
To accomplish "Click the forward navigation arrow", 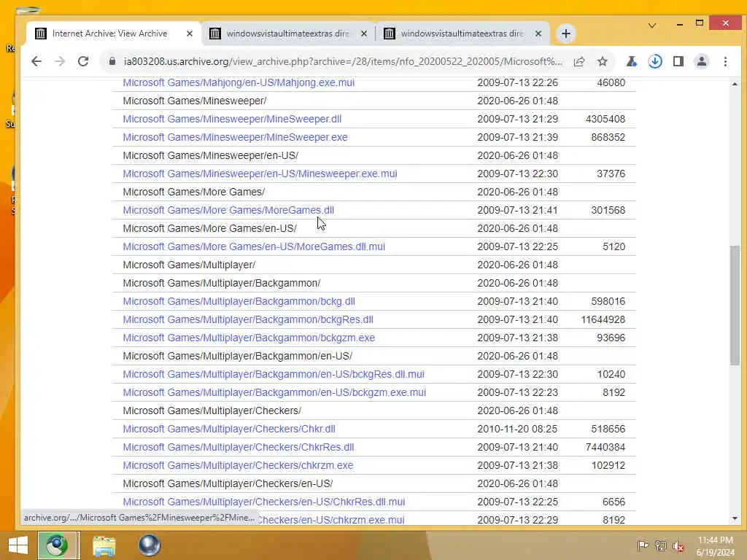I will pos(60,61).
